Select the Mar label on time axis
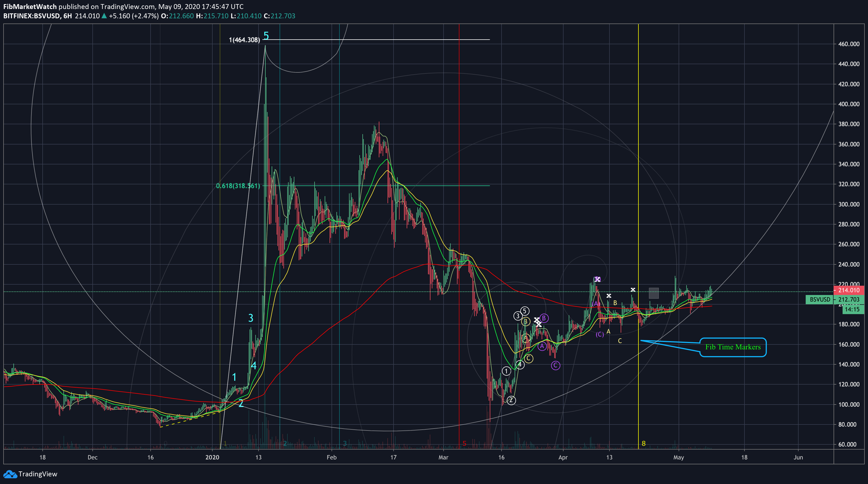This screenshot has height=484, width=868. 444,458
